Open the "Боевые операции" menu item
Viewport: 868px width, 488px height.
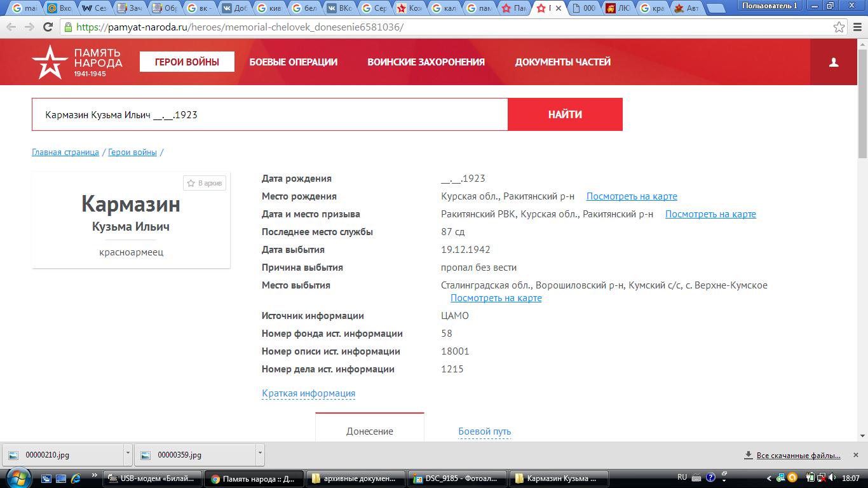293,62
